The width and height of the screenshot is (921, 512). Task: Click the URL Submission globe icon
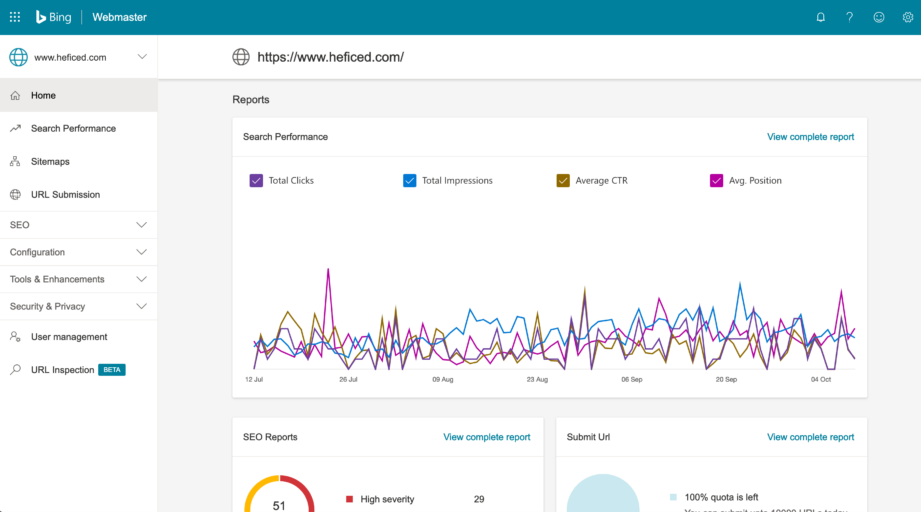point(15,194)
